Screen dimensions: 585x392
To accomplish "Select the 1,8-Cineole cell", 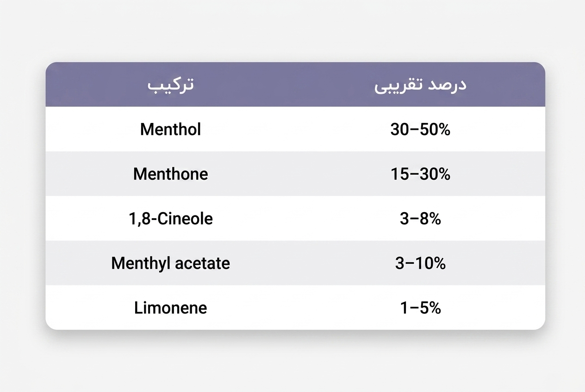I will [x=170, y=218].
